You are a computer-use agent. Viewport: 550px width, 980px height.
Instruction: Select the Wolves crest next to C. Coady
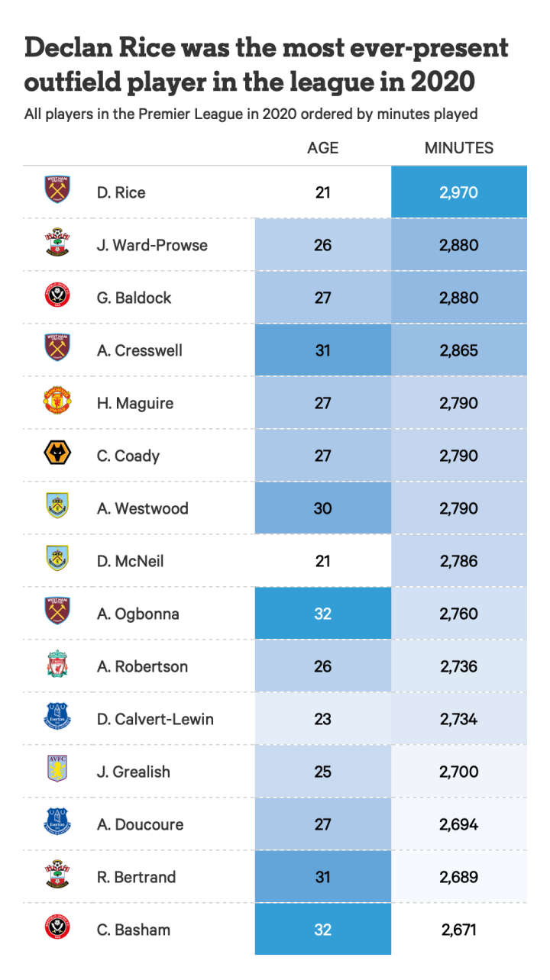coord(57,454)
